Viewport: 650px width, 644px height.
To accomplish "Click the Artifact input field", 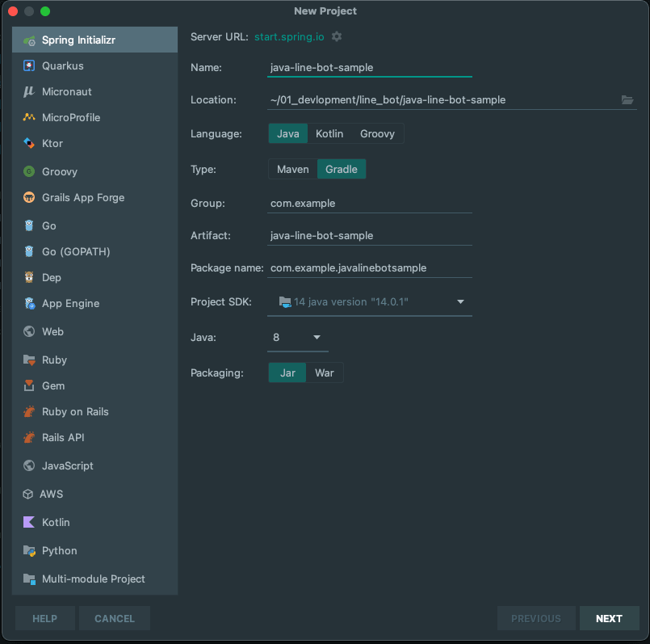I will tap(370, 236).
